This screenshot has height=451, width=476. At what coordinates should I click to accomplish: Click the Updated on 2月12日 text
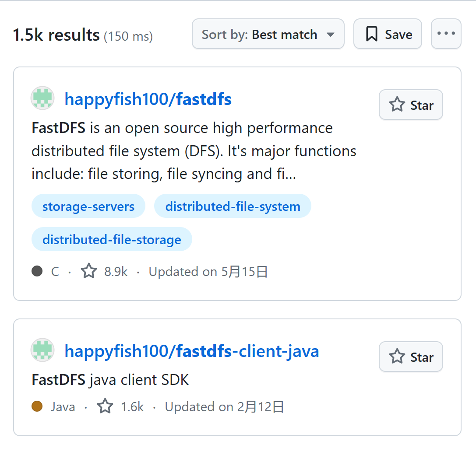pyautogui.click(x=224, y=407)
